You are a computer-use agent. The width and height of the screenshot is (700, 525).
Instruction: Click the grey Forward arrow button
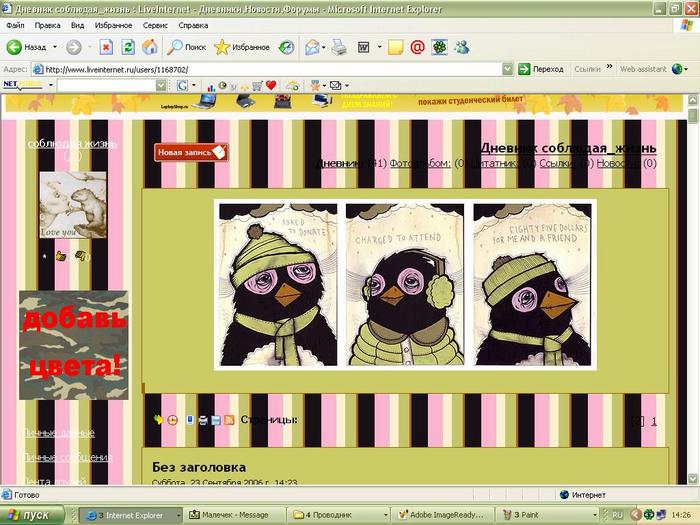pyautogui.click(x=74, y=47)
